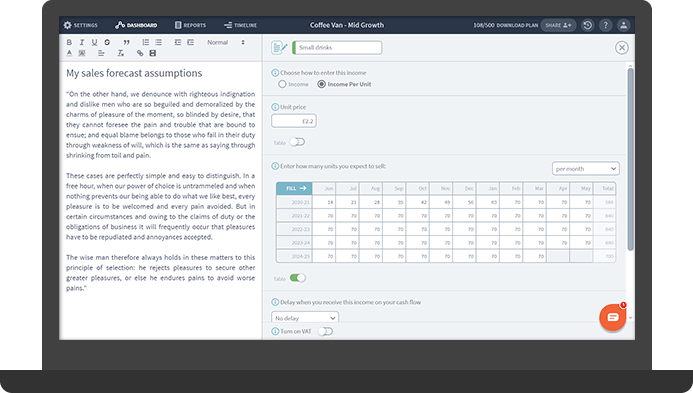Increase text indent
Viewport: 693px width, 393px height.
point(190,42)
